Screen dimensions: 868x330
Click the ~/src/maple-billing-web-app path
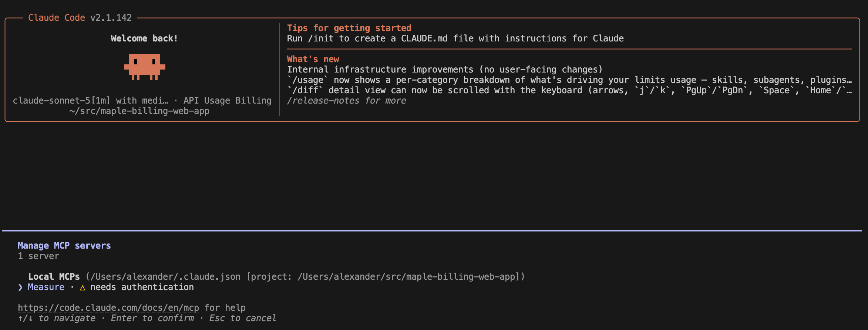[139, 111]
